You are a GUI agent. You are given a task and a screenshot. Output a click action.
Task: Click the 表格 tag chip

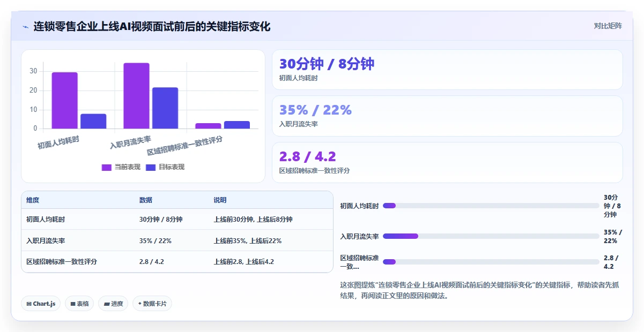[x=79, y=304]
